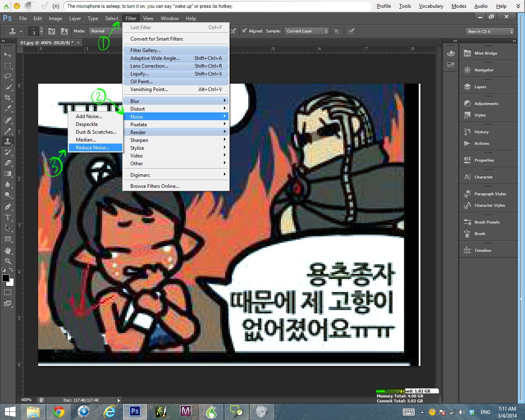Select the Horizontal Type tool

(x=8, y=217)
